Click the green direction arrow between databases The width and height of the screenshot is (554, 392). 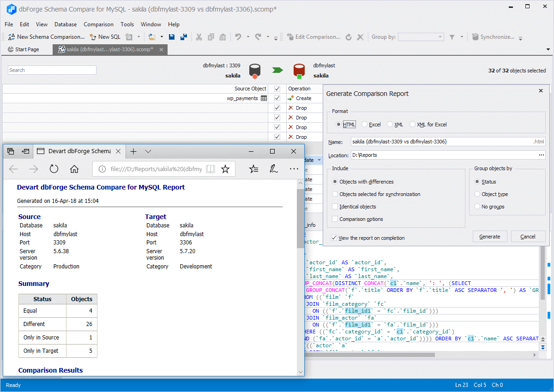(277, 70)
